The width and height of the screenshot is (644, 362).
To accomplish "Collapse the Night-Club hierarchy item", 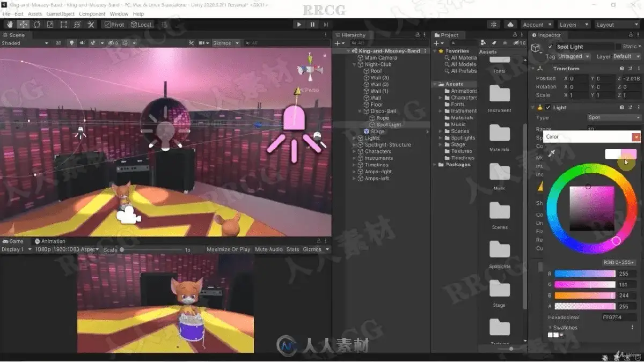I will [355, 64].
